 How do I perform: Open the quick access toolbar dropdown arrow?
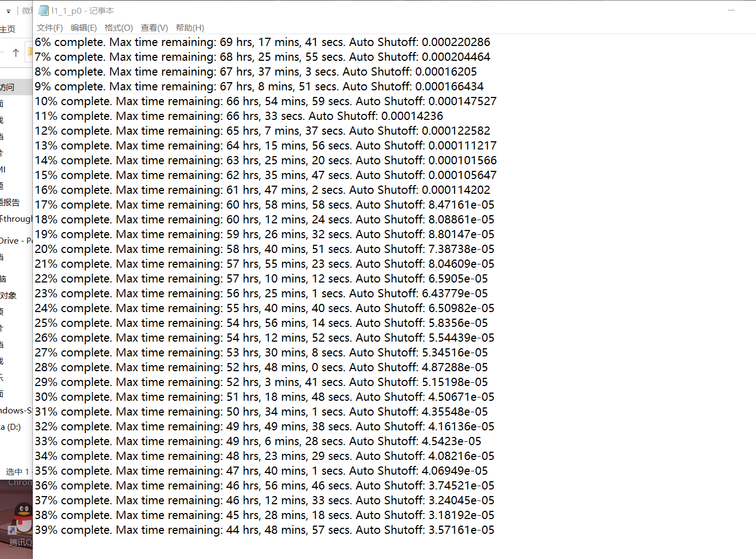(x=8, y=11)
